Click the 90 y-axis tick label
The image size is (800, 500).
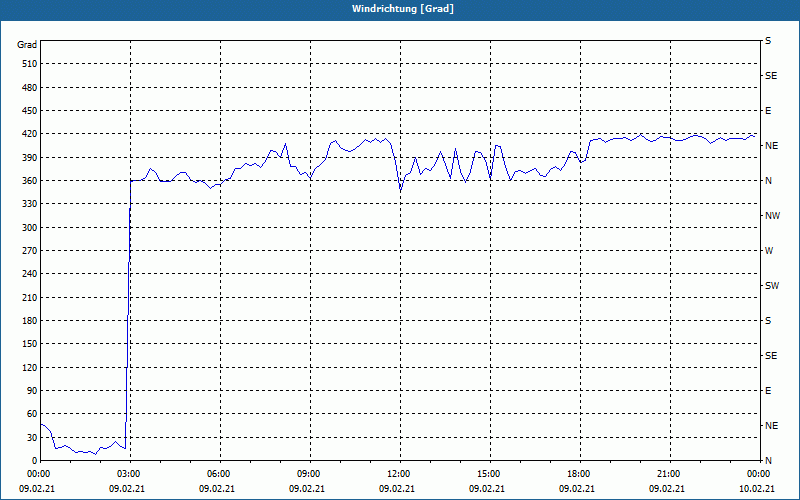32,391
